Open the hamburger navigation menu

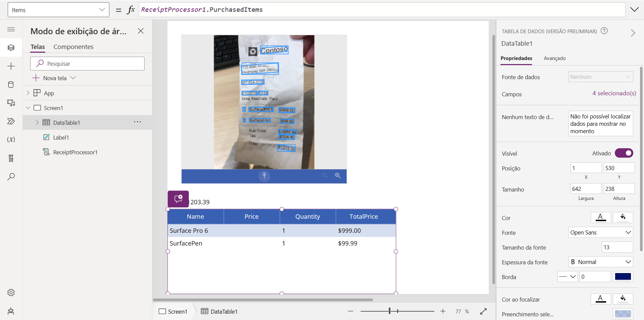[x=11, y=30]
